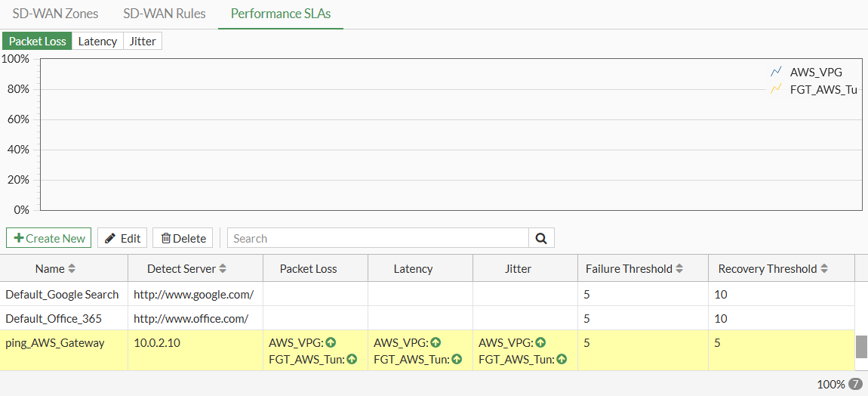This screenshot has height=396, width=868.
Task: Switch chart to Latency view
Action: pyautogui.click(x=97, y=41)
